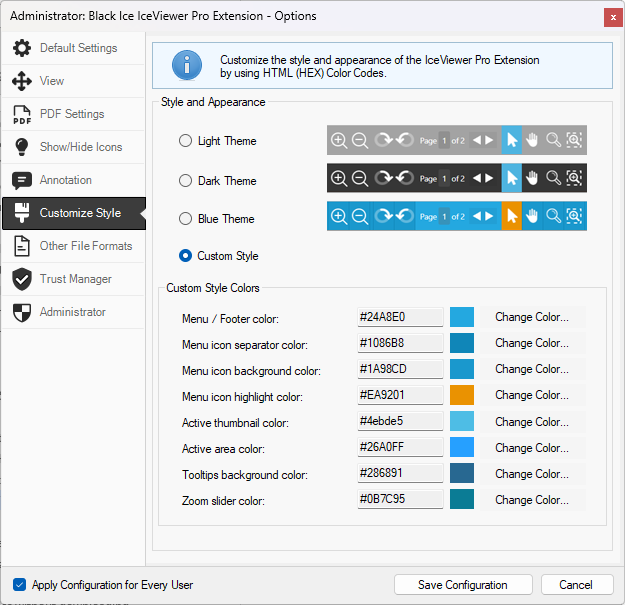Click the #24A8E0 hex input field
Screen dimensions: 625x605
[x=400, y=317]
